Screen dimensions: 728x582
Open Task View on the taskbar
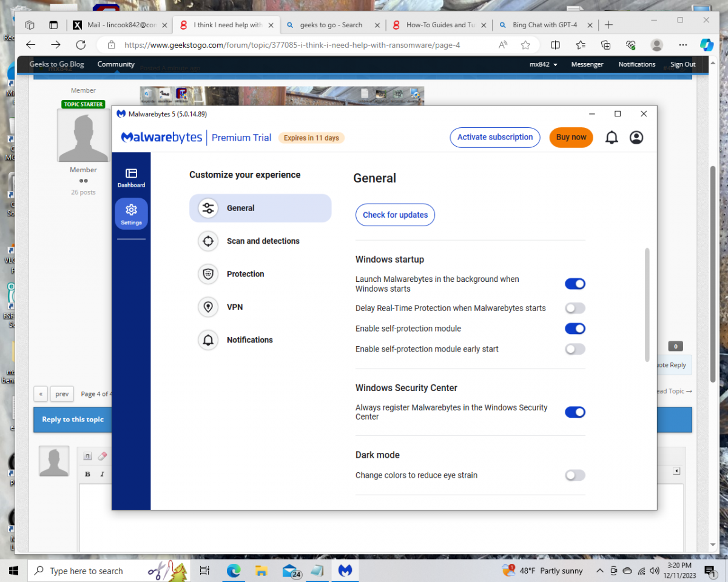(x=204, y=570)
